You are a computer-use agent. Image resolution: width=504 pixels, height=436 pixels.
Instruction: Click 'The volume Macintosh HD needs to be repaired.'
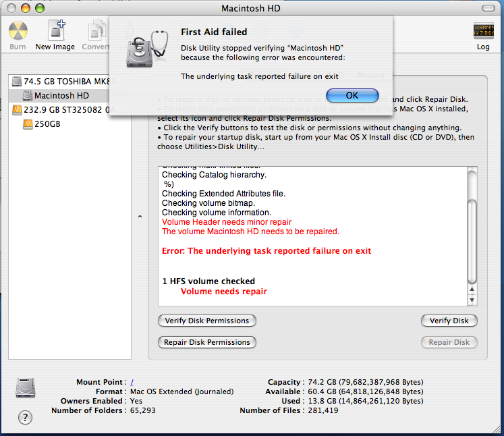point(250,231)
